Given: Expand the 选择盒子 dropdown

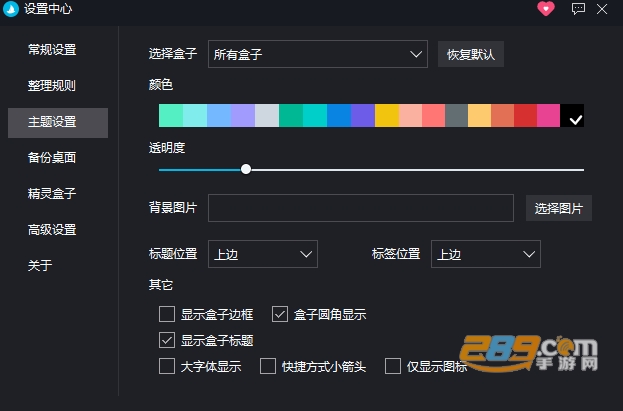Looking at the screenshot, I should [318, 54].
